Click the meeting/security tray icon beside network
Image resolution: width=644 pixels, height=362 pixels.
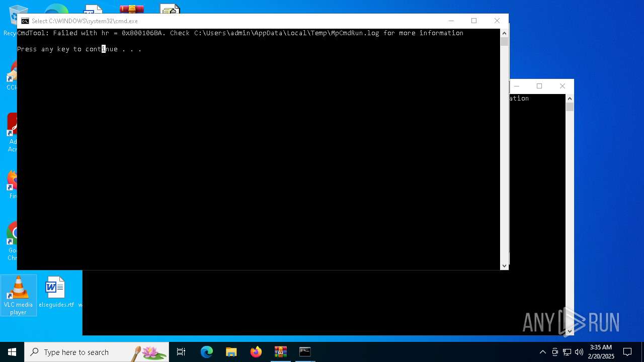(x=555, y=352)
